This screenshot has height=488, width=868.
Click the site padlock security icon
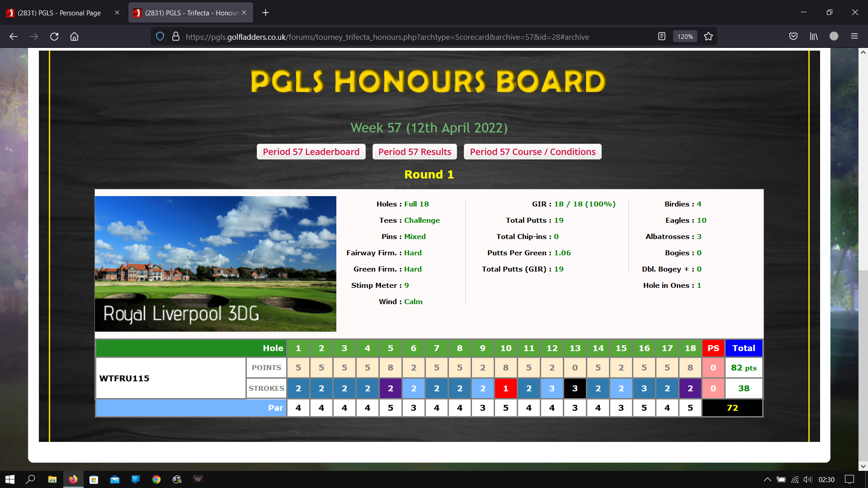[176, 37]
